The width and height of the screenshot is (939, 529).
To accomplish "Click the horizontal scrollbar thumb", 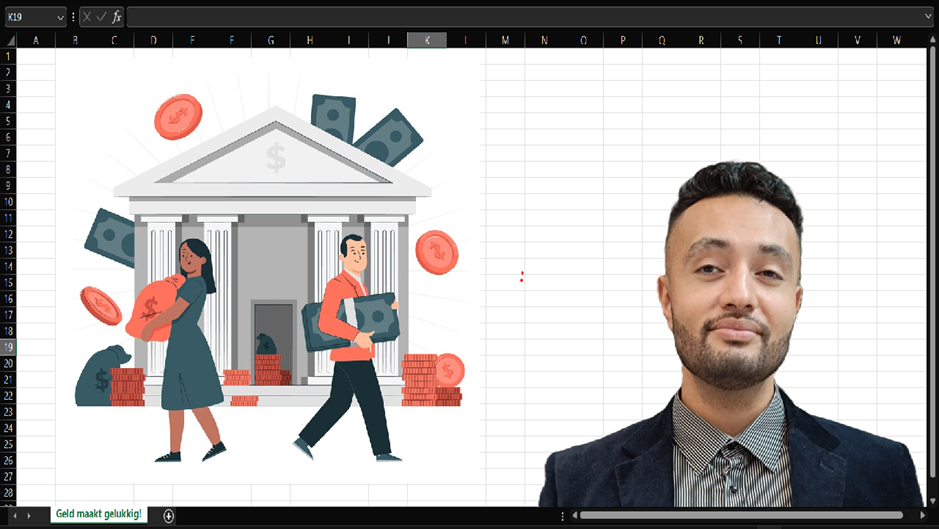I will click(740, 516).
